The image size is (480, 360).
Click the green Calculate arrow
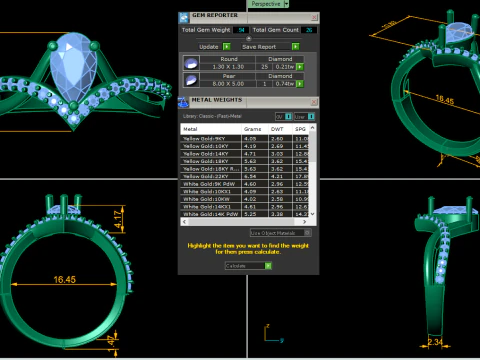(268, 266)
